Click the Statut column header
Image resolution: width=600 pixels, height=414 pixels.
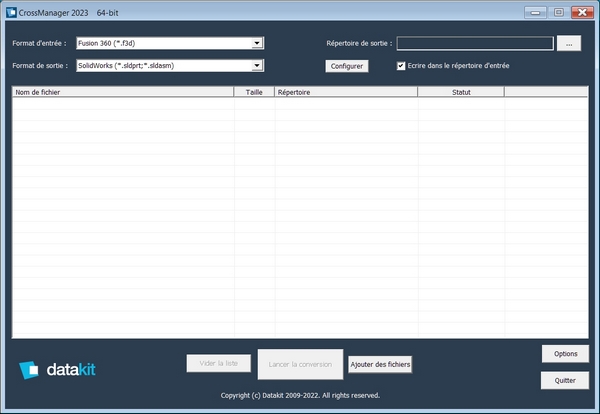coord(461,92)
